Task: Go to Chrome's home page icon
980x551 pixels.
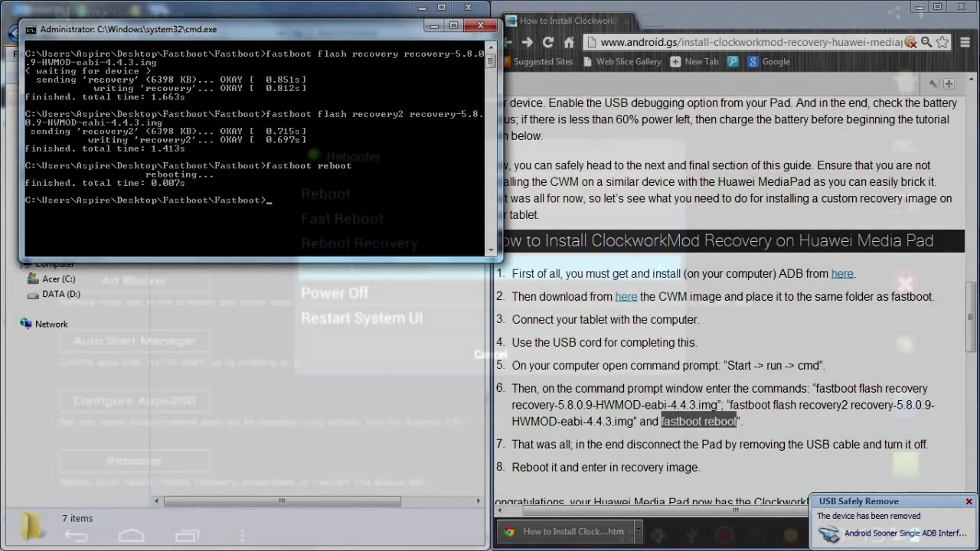Action: [569, 42]
